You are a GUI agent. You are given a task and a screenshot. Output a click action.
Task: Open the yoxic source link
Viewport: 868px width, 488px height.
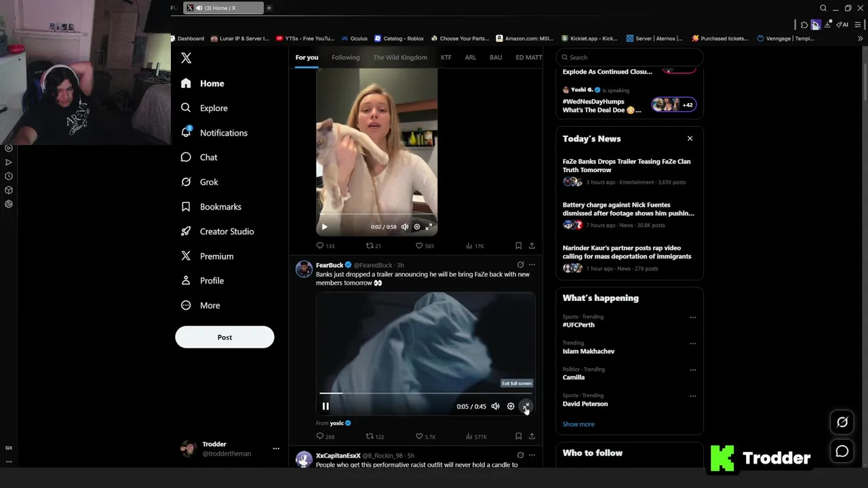click(340, 424)
